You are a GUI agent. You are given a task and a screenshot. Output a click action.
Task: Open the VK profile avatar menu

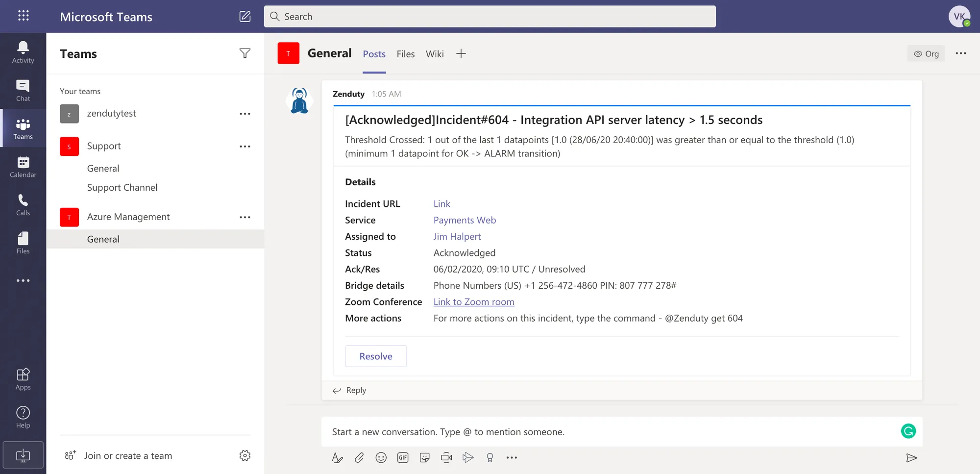[959, 16]
